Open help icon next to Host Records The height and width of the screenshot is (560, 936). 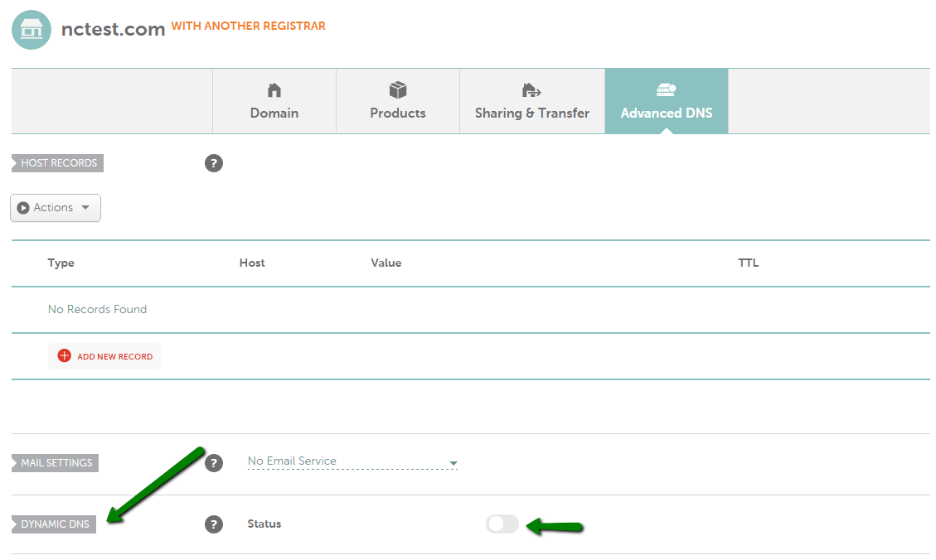[x=214, y=163]
